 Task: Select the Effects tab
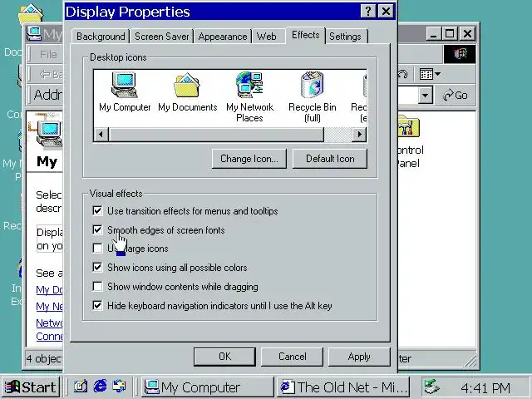(305, 35)
